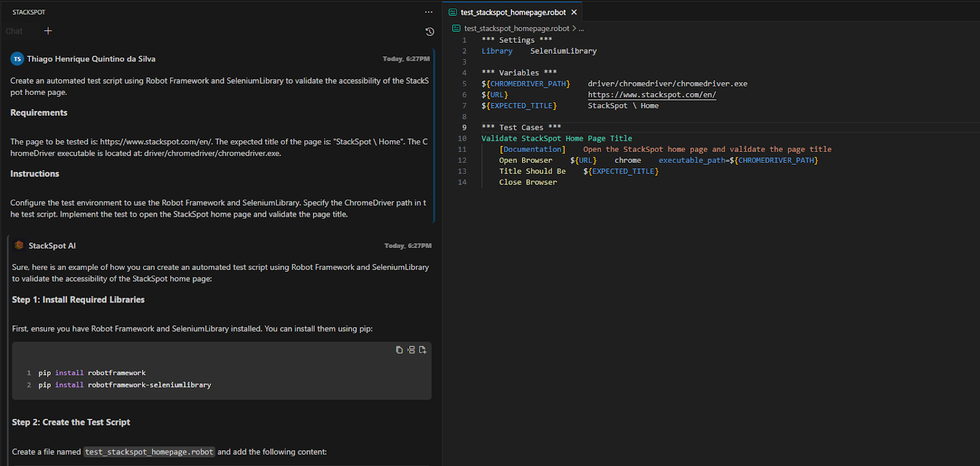Image resolution: width=980 pixels, height=466 pixels.
Task: Open the https://www.stackspot.com/en/ link in editor
Action: click(652, 95)
